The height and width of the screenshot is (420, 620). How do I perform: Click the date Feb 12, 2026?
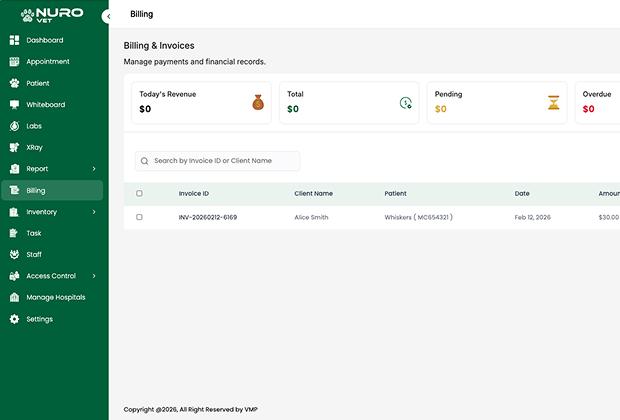(533, 217)
